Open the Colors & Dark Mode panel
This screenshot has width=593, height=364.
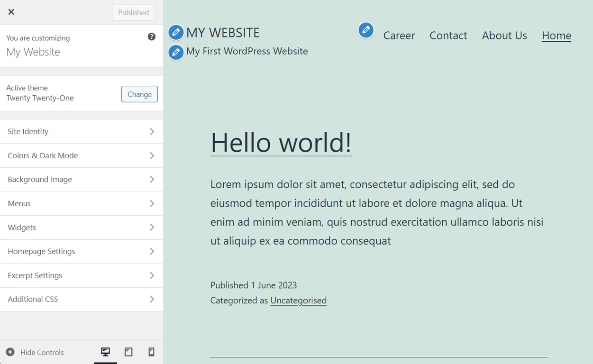(x=82, y=155)
